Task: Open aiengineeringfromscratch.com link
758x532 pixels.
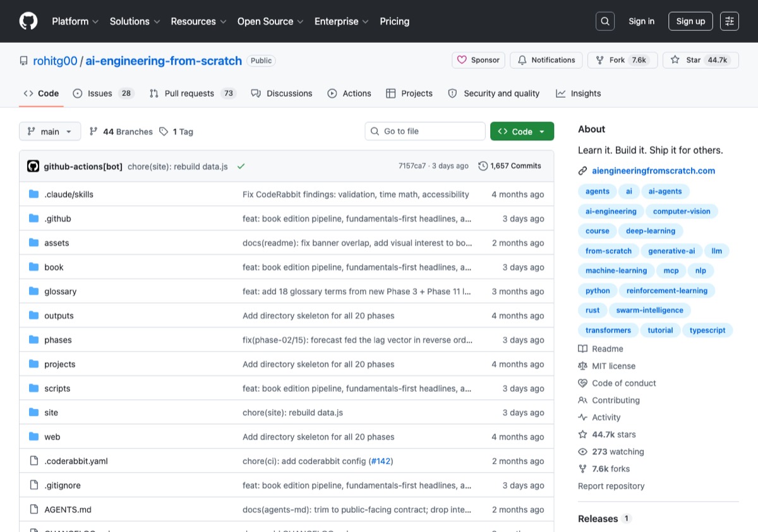Action: (x=653, y=170)
